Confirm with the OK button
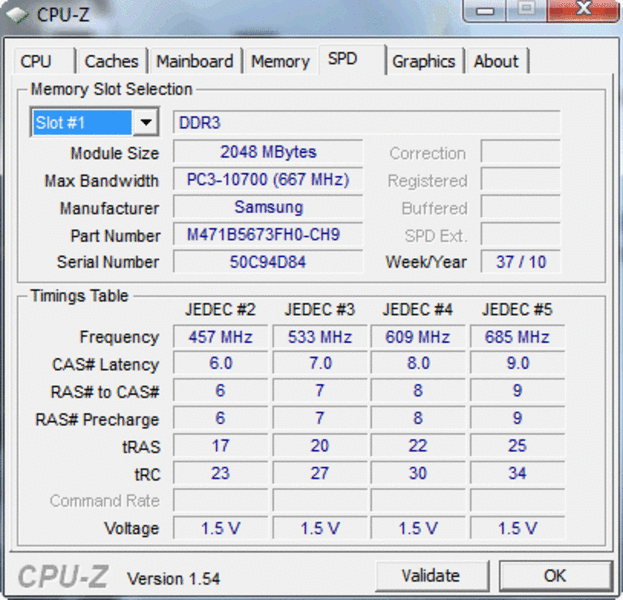The height and width of the screenshot is (600, 623). (x=555, y=576)
